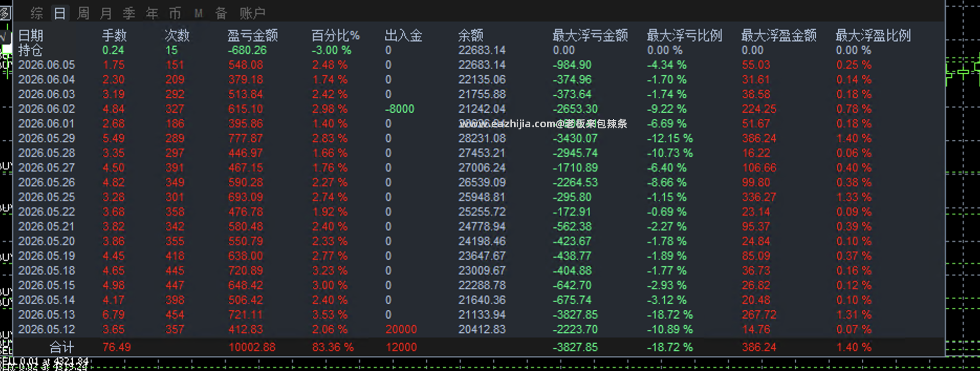Click the 余额 column header
The height and width of the screenshot is (371, 980).
pyautogui.click(x=471, y=36)
